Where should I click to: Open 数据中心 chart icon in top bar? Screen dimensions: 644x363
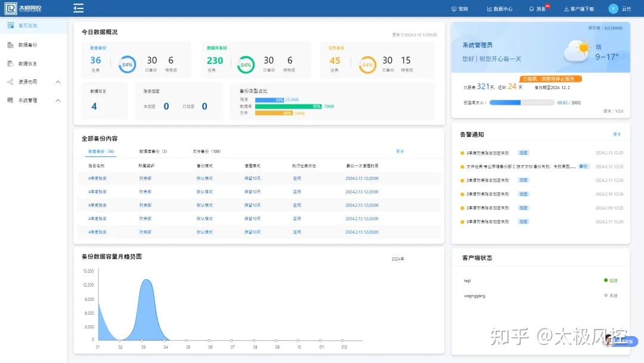pyautogui.click(x=489, y=9)
